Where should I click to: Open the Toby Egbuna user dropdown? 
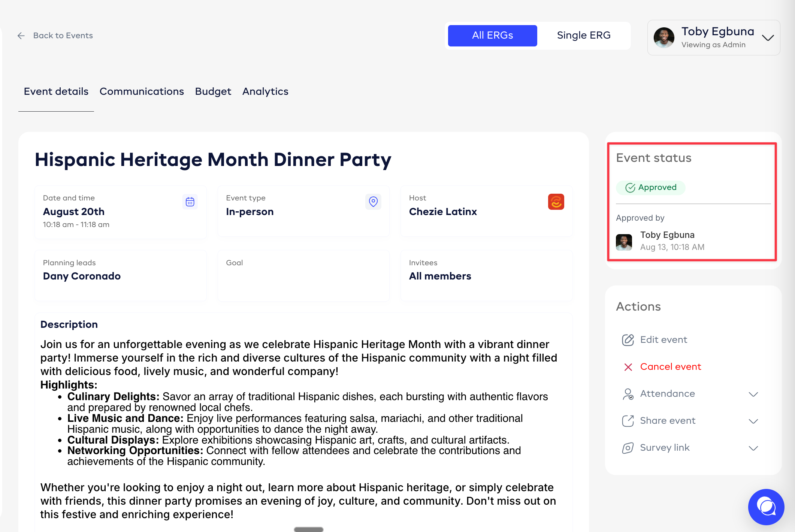tap(768, 38)
